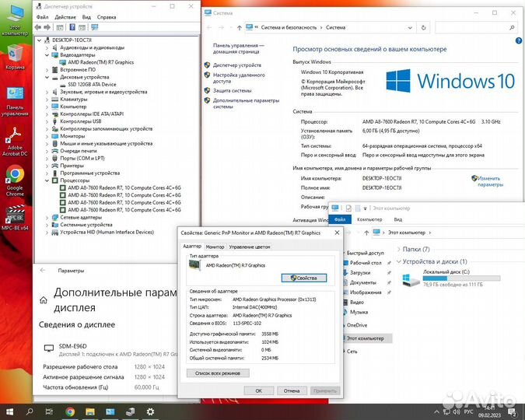
Task: Click volume icon in system tray
Action: coord(457,411)
